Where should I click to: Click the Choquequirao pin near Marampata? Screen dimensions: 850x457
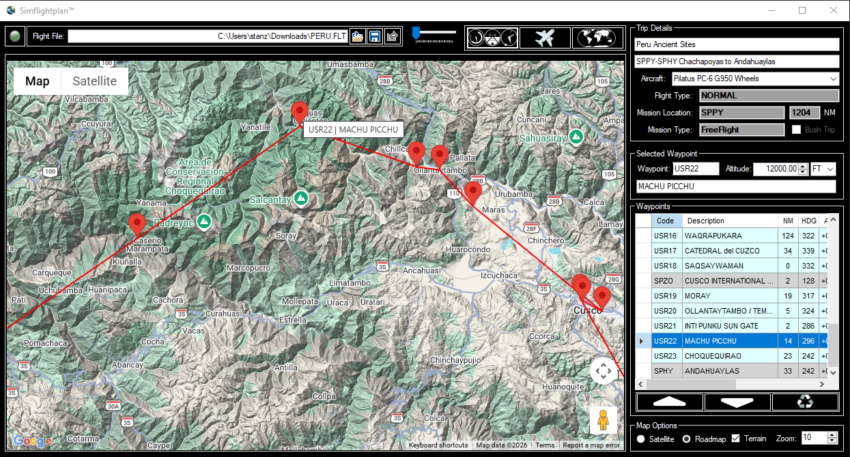pos(137,225)
